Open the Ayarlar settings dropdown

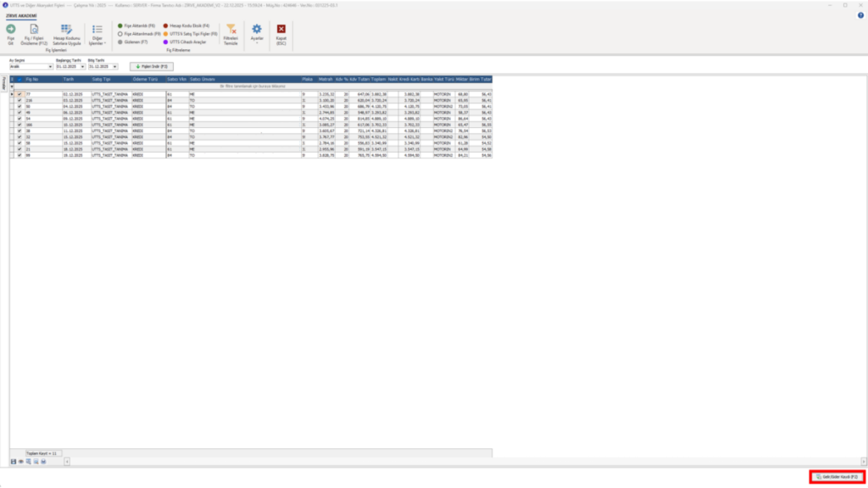[x=257, y=34]
